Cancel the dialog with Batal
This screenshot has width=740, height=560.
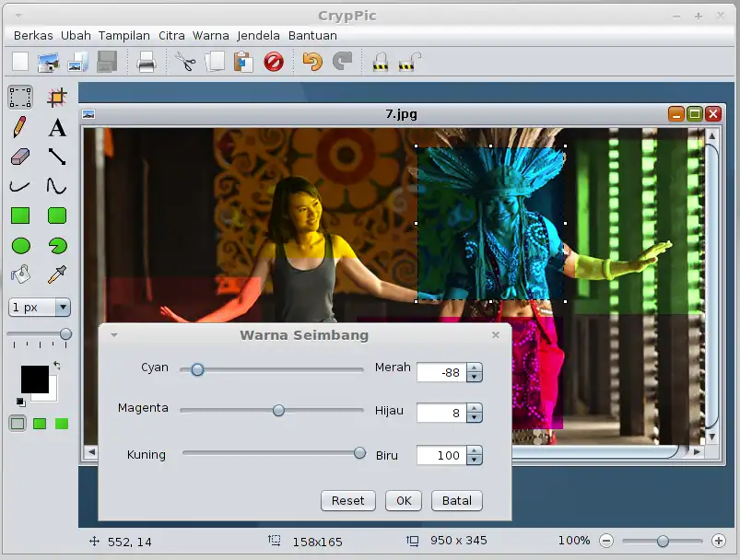pyautogui.click(x=456, y=500)
